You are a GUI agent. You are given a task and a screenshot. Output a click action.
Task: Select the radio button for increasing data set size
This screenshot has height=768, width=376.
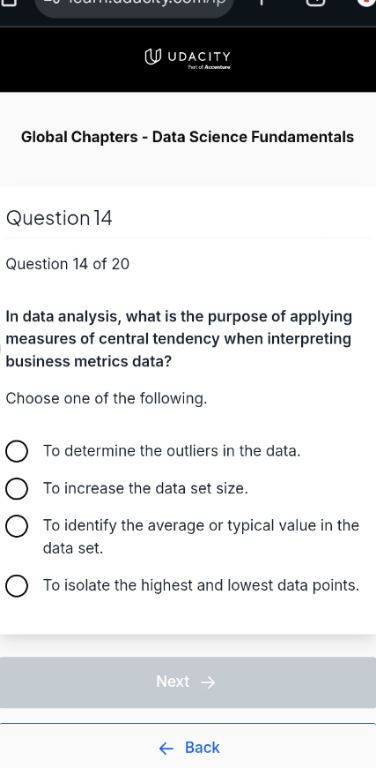[17, 488]
